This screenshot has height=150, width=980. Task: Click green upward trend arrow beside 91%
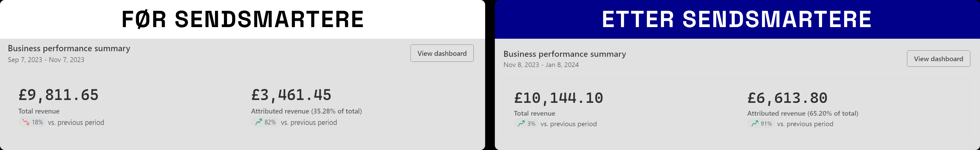coord(755,123)
